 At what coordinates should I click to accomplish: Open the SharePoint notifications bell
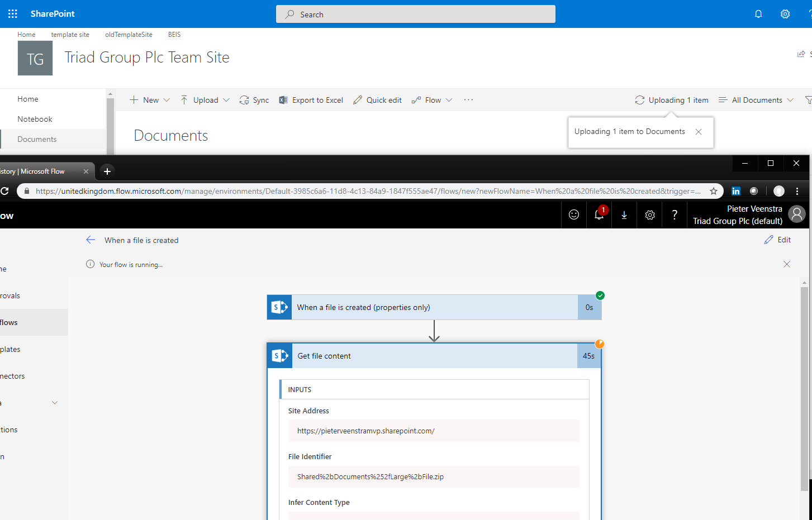(x=758, y=14)
